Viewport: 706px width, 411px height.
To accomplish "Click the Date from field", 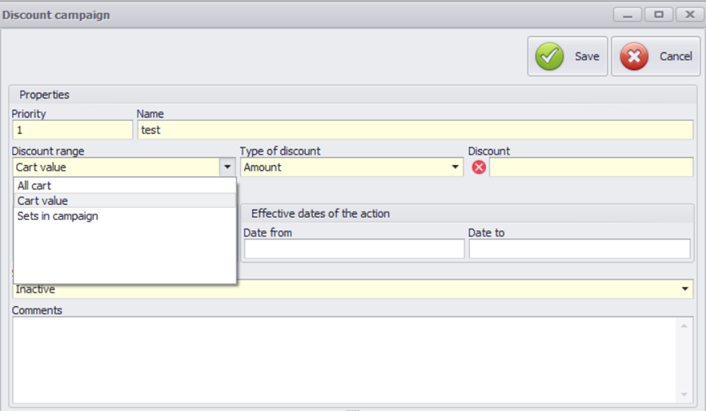I will click(x=354, y=249).
